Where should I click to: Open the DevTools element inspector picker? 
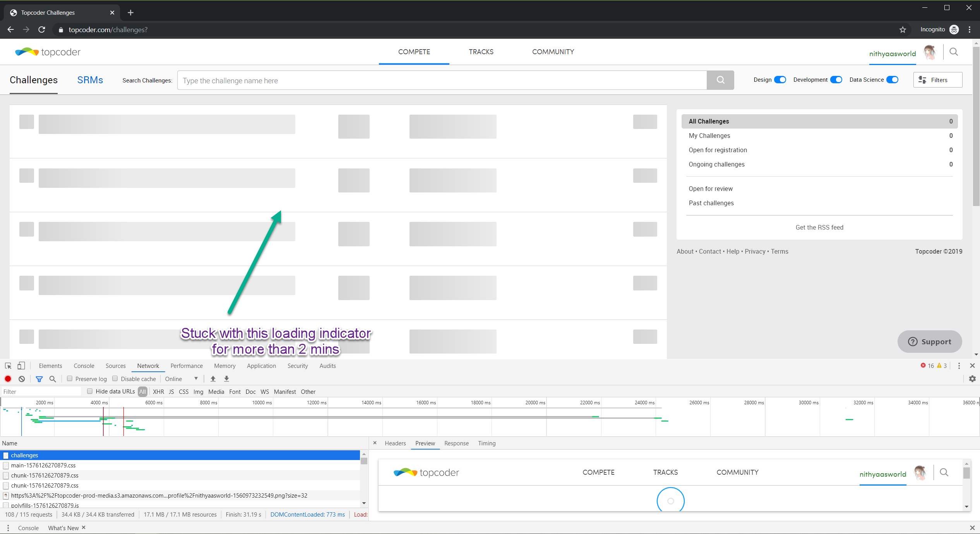click(8, 366)
